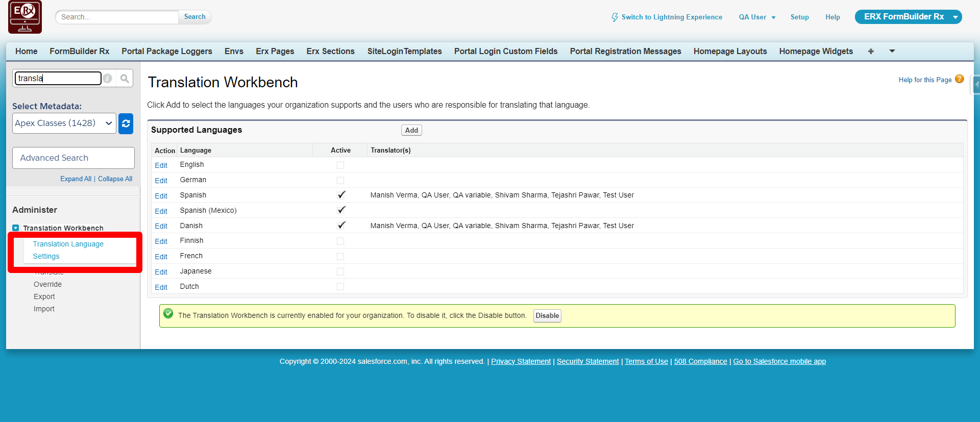
Task: Click the Help for this Page question icon
Action: point(960,79)
